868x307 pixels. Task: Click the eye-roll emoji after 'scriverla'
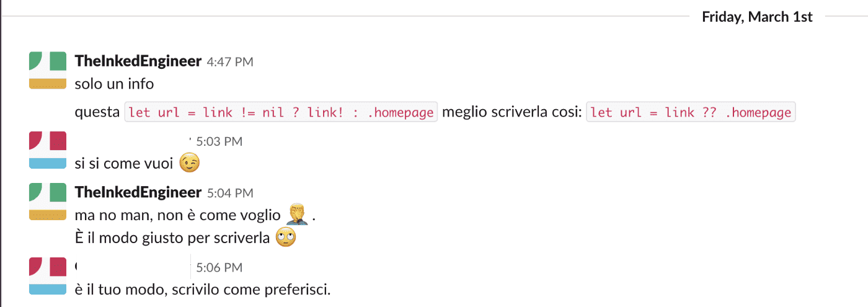(x=286, y=237)
